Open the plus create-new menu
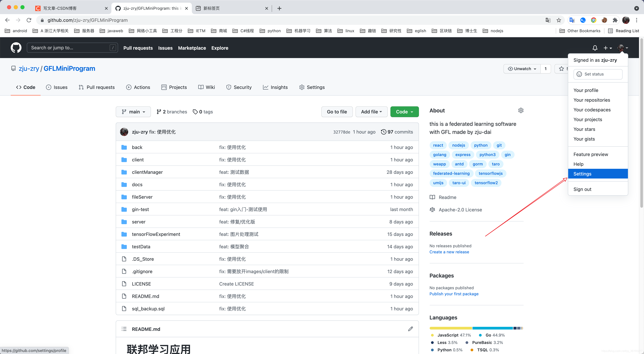The image size is (644, 354). coord(608,48)
